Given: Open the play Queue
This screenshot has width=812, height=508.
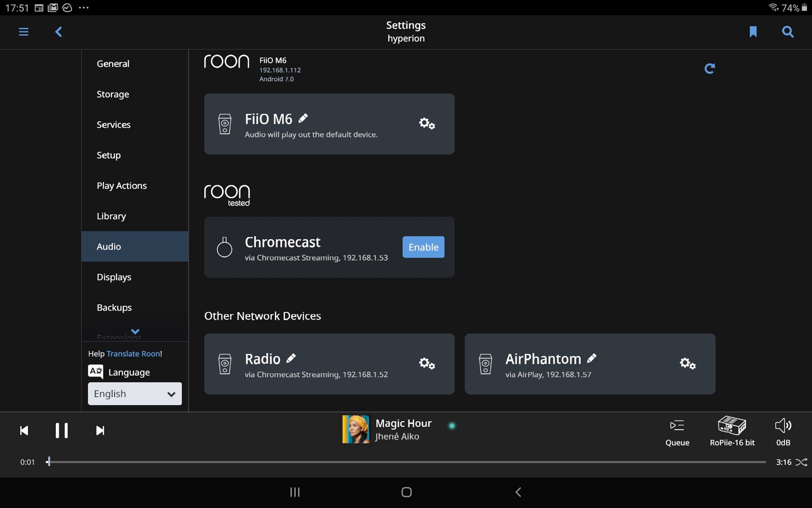Looking at the screenshot, I should click(677, 432).
